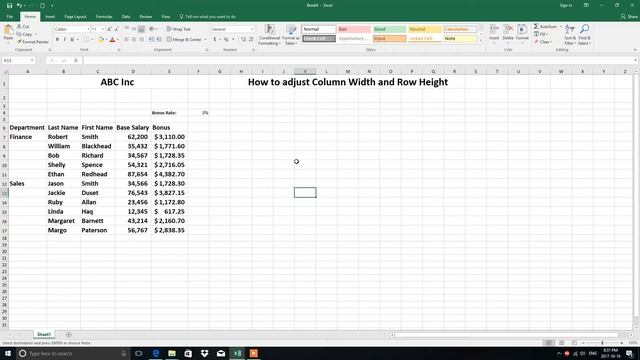Copy the selection to clipboard

click(25, 34)
